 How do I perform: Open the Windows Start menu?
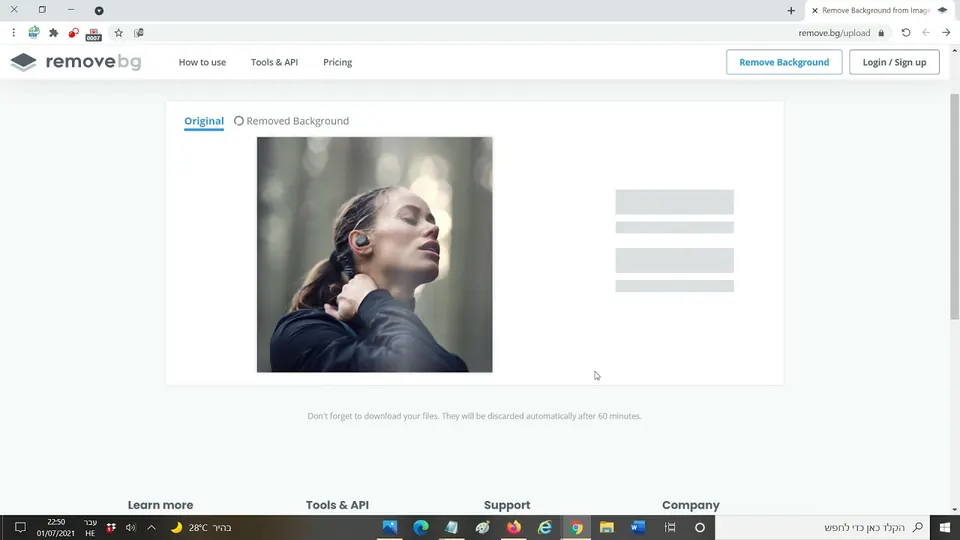click(945, 527)
